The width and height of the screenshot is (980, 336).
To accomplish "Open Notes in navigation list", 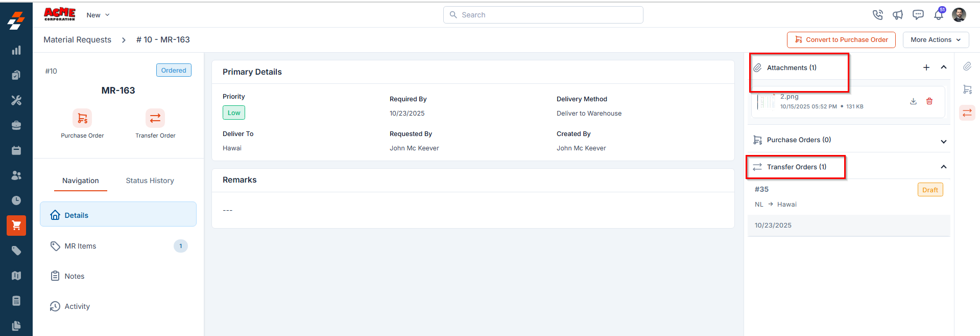I will [118, 276].
